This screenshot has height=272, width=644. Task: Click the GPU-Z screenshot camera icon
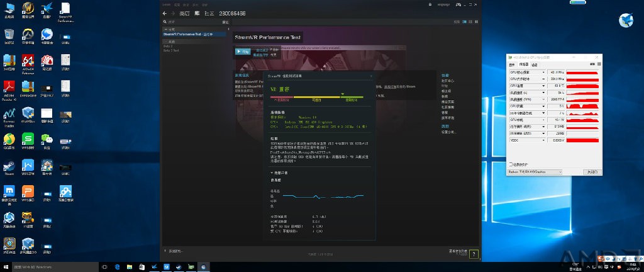point(592,64)
